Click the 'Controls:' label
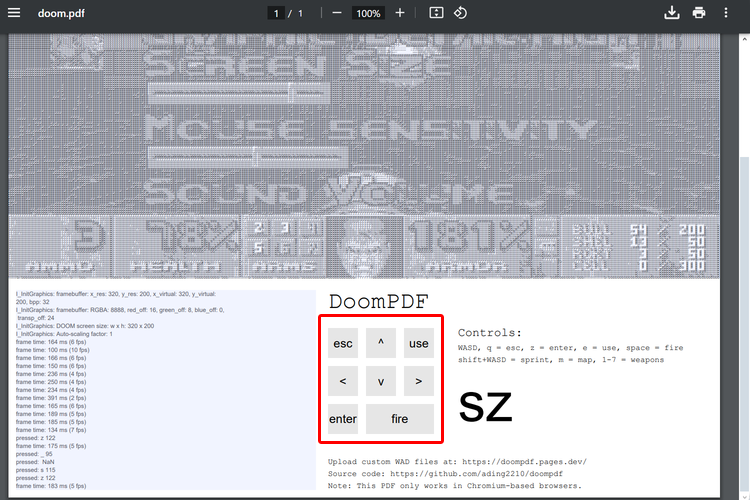The image size is (750, 500). point(489,333)
